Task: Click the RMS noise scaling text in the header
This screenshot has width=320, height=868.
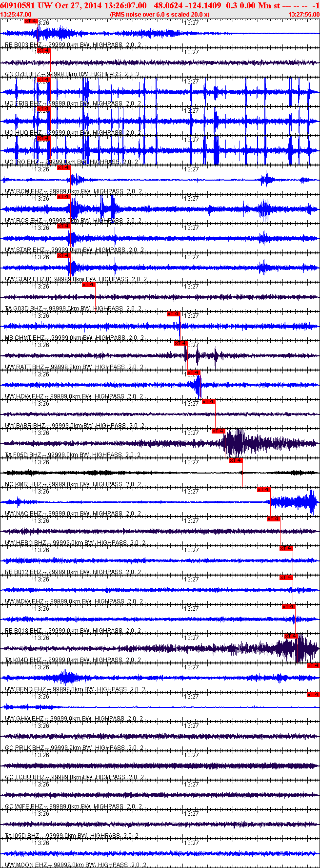Action: [160, 15]
